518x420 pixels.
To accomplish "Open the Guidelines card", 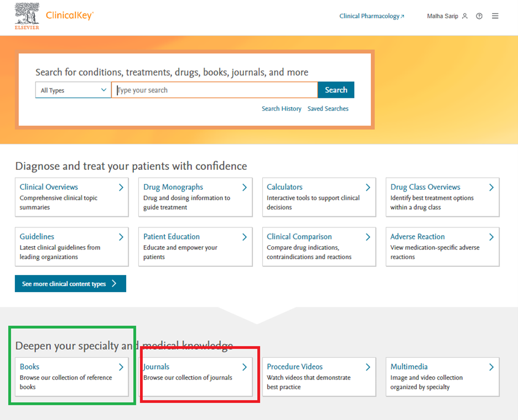I will tap(72, 246).
